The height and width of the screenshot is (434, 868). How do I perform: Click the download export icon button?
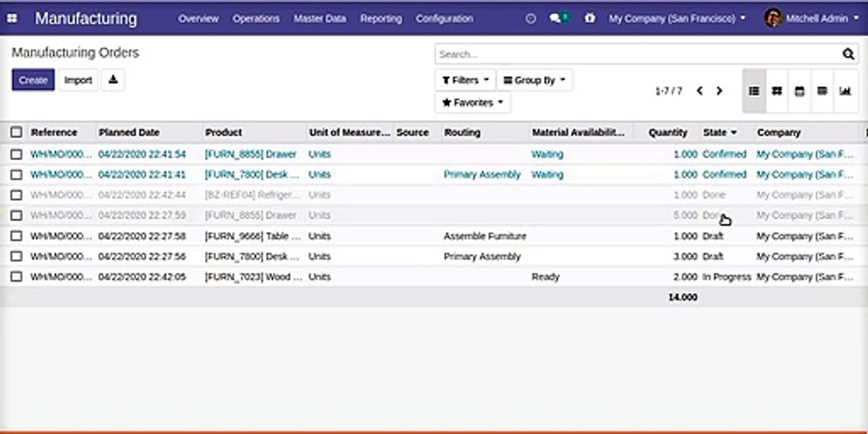[x=113, y=80]
